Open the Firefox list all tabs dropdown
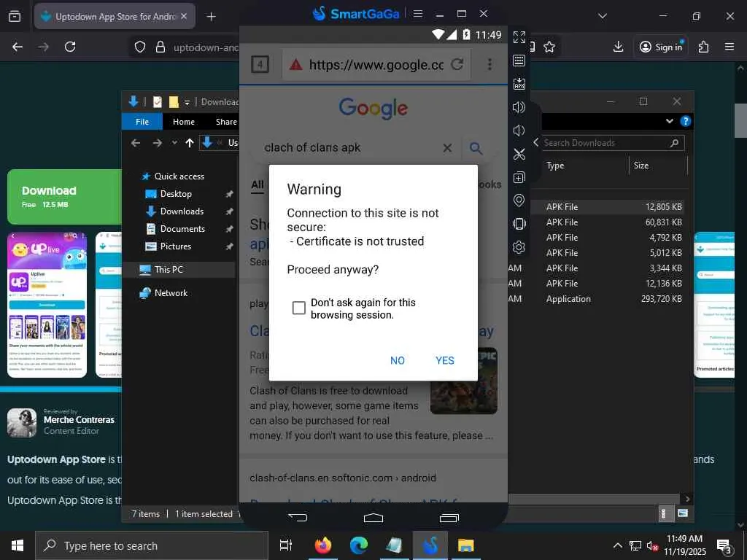This screenshot has width=747, height=560. (x=602, y=16)
